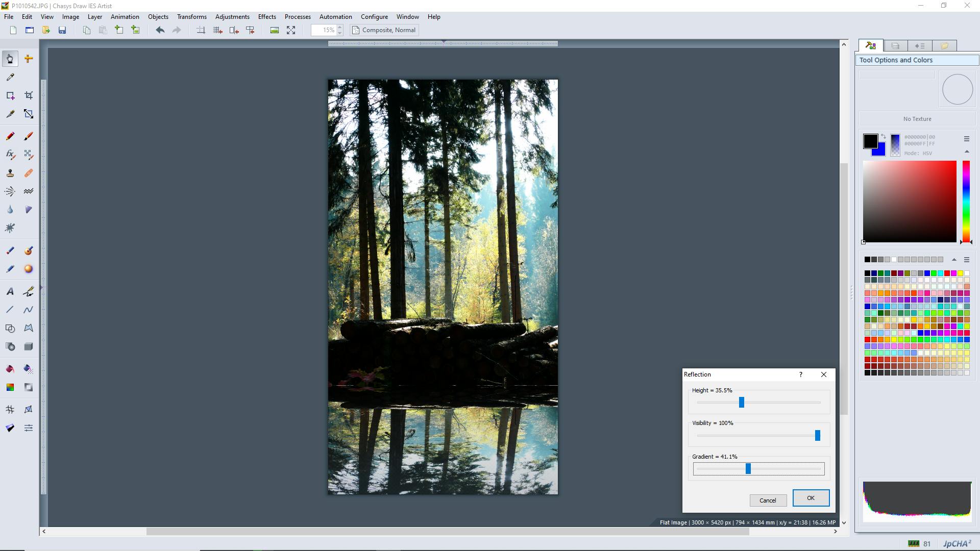
Task: Select the paint bucket fill tool
Action: pyautogui.click(x=10, y=369)
